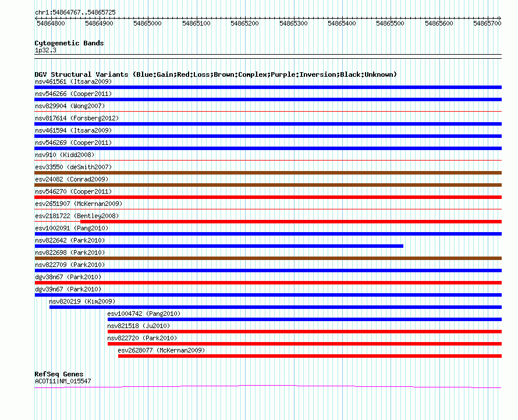Click ruler position 54865200

tap(244, 23)
